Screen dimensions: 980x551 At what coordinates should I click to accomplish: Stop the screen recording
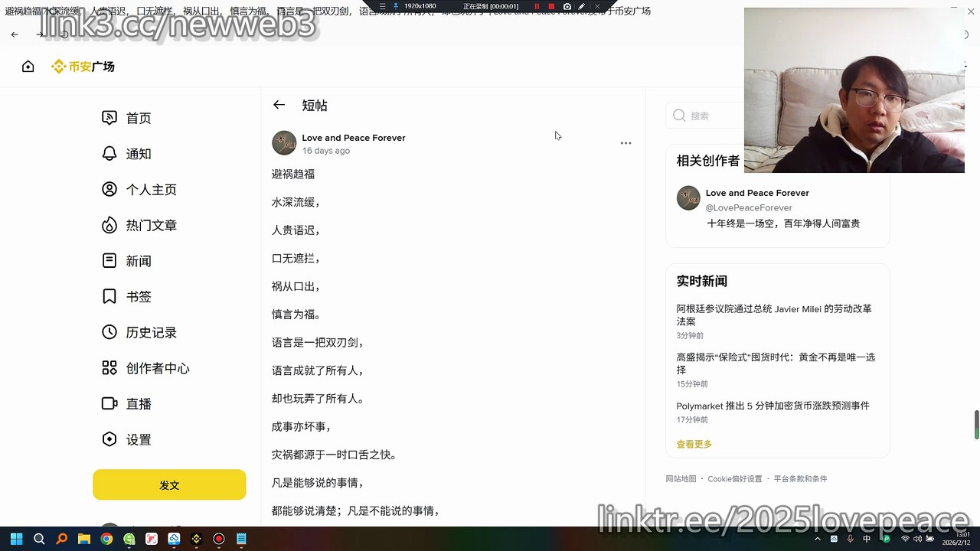pyautogui.click(x=551, y=6)
